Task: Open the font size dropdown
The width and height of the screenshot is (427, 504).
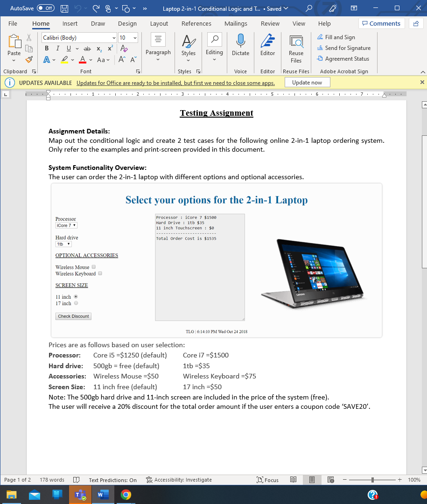Action: click(135, 37)
